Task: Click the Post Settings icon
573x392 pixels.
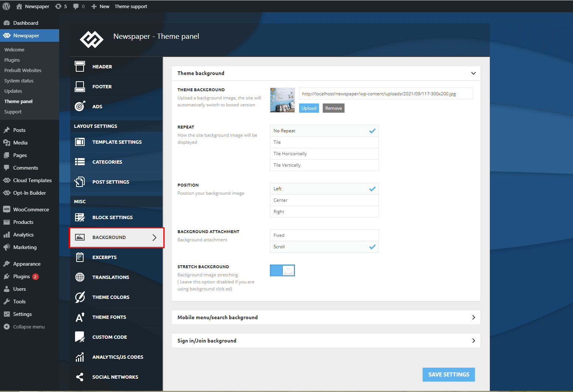Action: 80,182
